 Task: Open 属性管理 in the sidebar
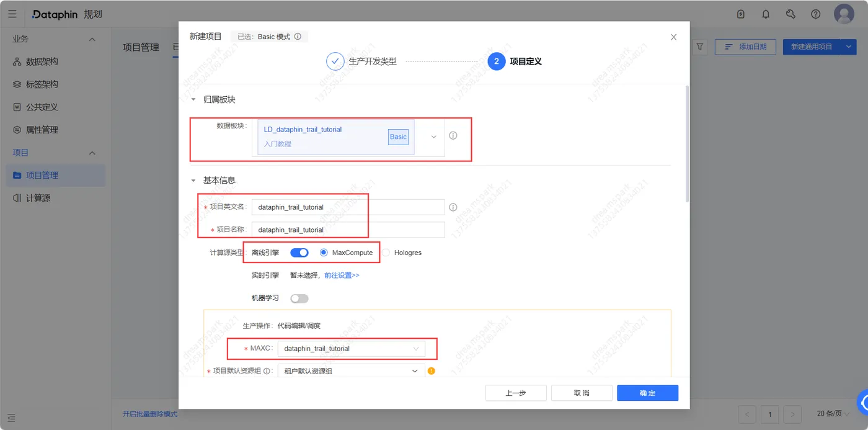[42, 130]
